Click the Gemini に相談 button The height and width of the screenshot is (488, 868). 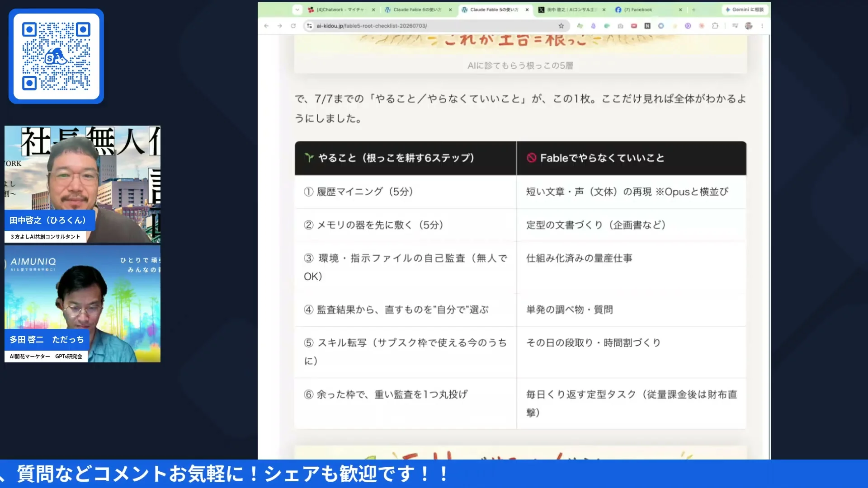744,9
